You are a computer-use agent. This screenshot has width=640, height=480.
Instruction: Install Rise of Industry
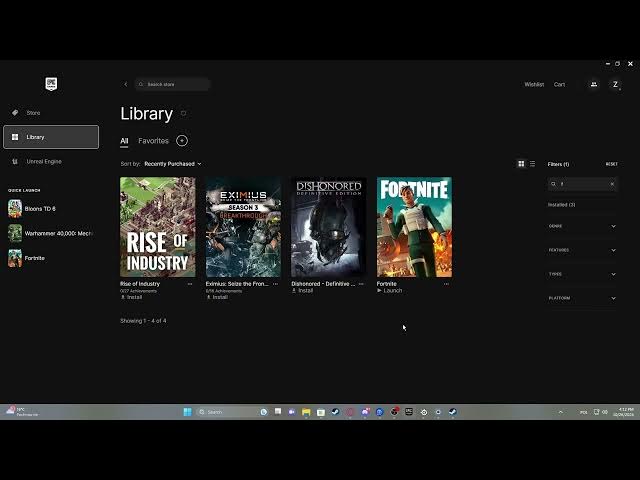point(131,298)
